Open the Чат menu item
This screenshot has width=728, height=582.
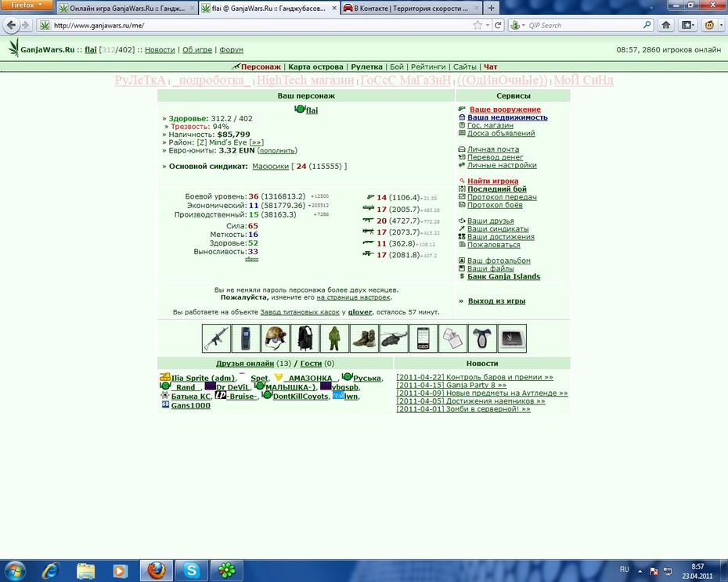coord(490,66)
